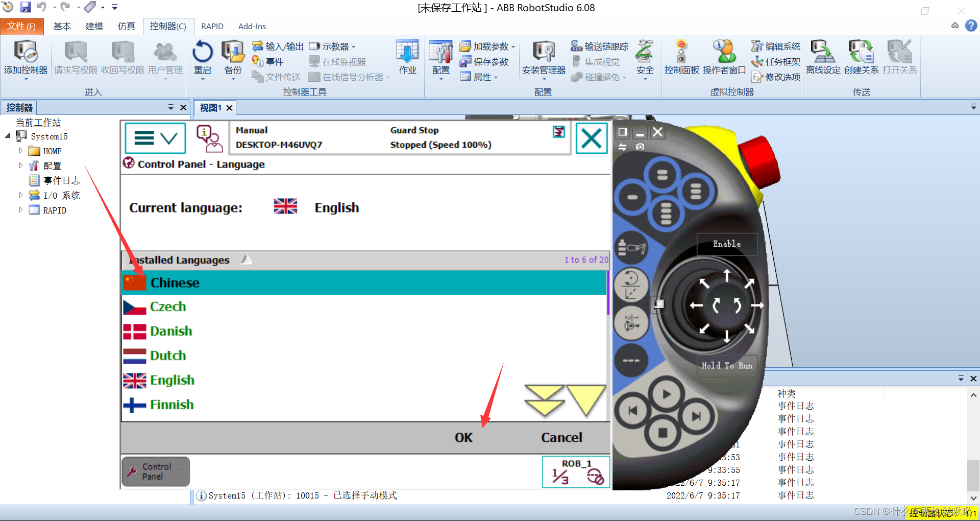Click OK to confirm the language
The image size is (980, 521).
463,438
